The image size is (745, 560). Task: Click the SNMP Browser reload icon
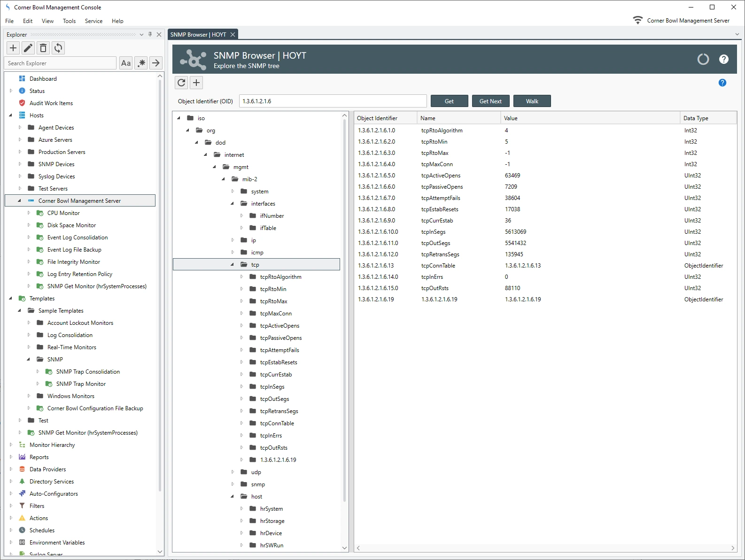(181, 83)
